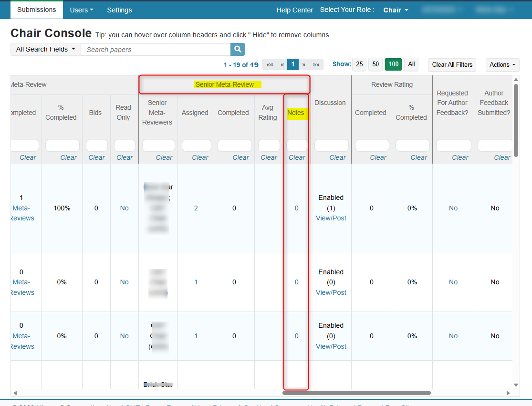Focus the Search papers text field
This screenshot has height=406, width=532.
156,50
